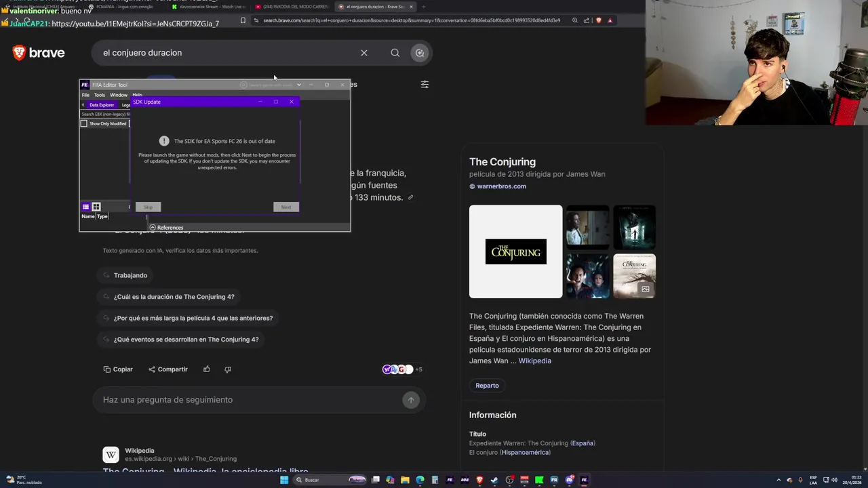This screenshot has height=488, width=868.
Task: Click the Brave logo home link
Action: pos(39,53)
